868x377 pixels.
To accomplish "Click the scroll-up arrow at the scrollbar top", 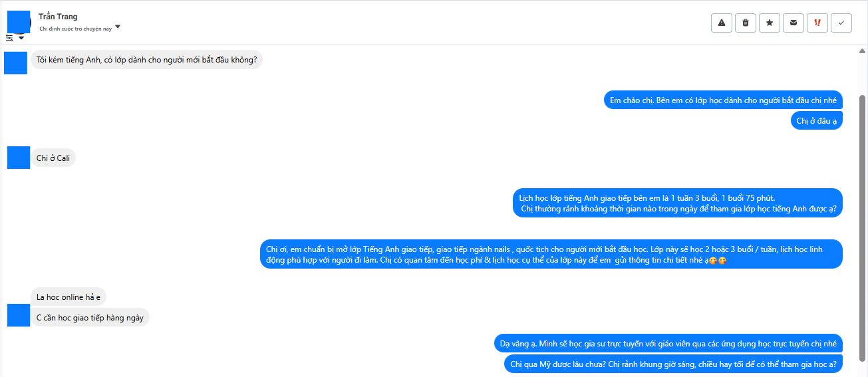I will pyautogui.click(x=863, y=51).
